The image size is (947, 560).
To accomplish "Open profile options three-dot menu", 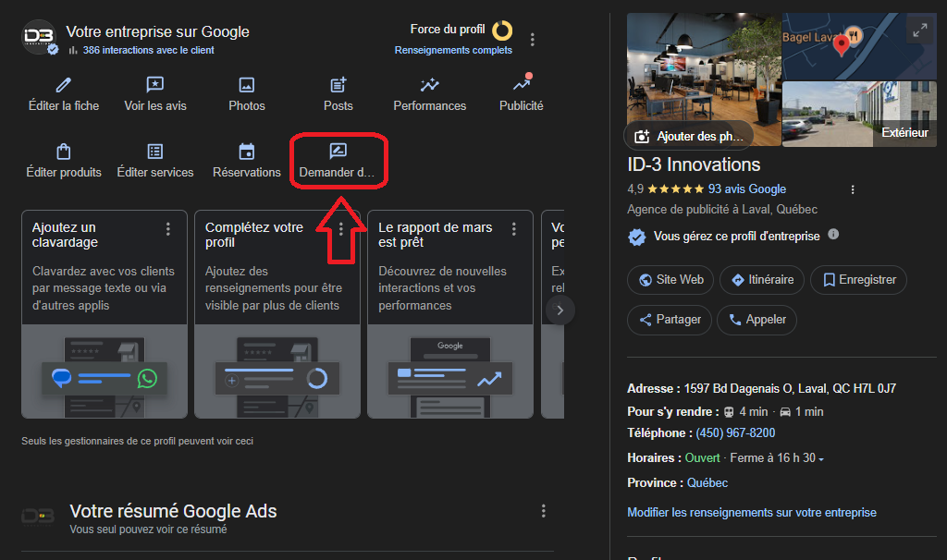I will pos(533,40).
